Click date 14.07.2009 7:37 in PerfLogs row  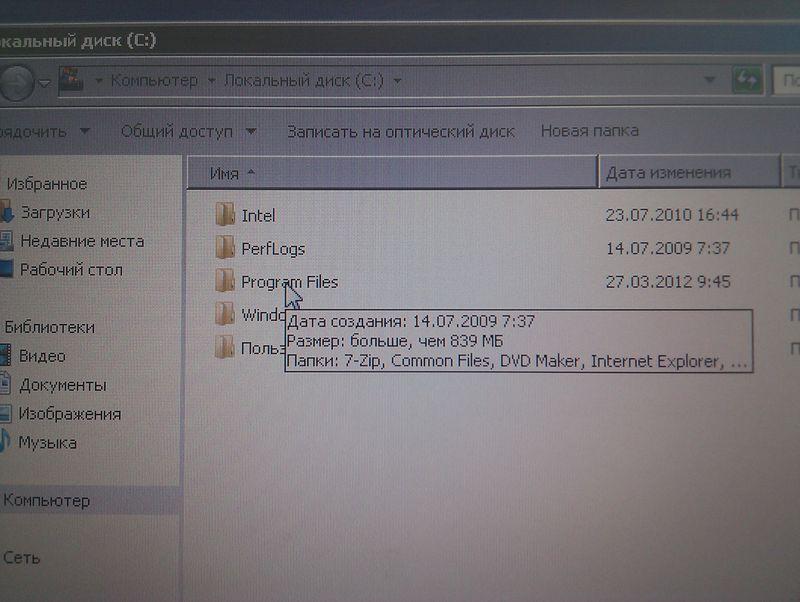(668, 248)
